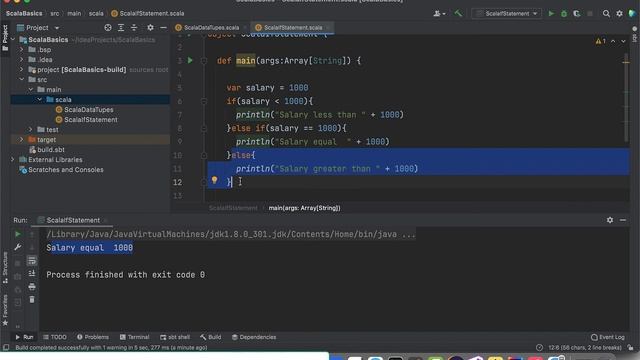
Task: Click scroll to end icon in Run panel
Action: [x=32, y=273]
